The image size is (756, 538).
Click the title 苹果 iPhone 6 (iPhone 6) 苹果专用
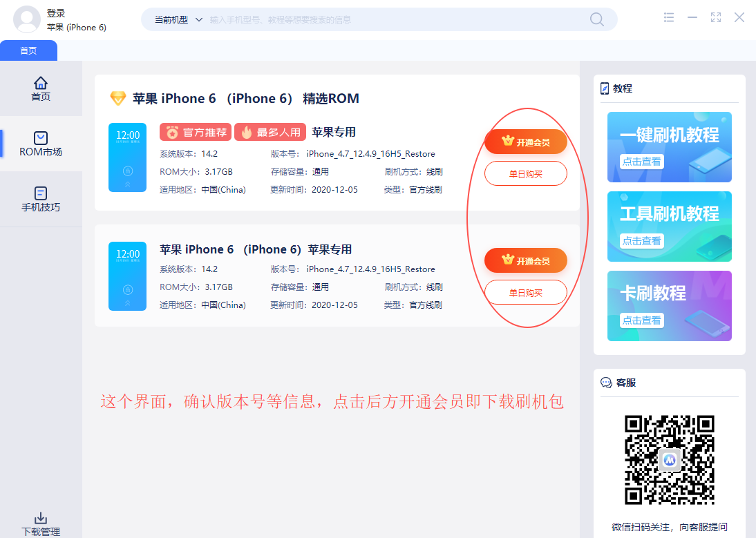pyautogui.click(x=256, y=249)
